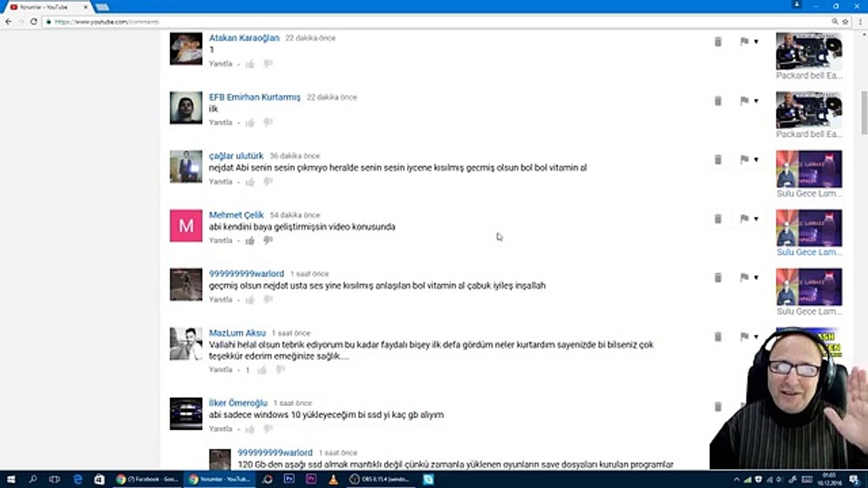The width and height of the screenshot is (868, 488).
Task: Open flag dropdown on 999999999warlord's comment
Action: click(756, 278)
